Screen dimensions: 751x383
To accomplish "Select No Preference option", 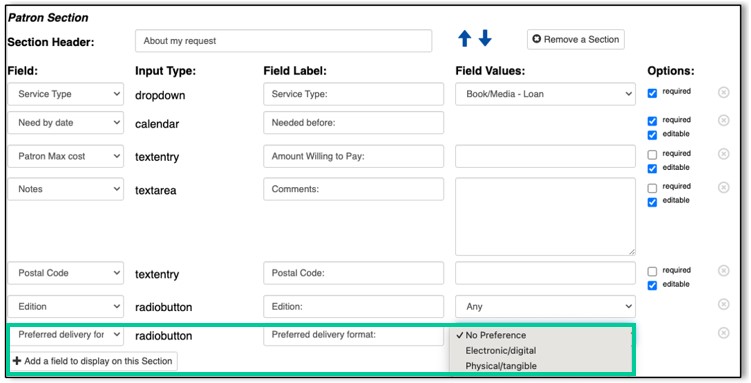I will [541, 335].
